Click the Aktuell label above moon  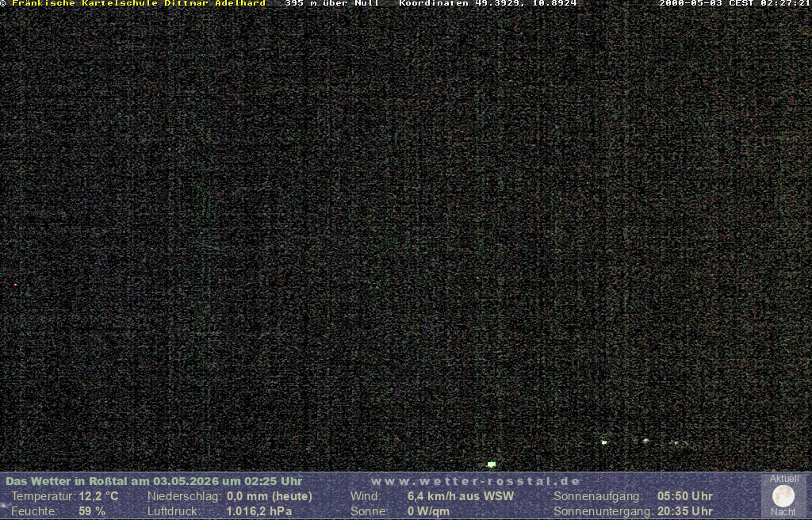point(784,479)
